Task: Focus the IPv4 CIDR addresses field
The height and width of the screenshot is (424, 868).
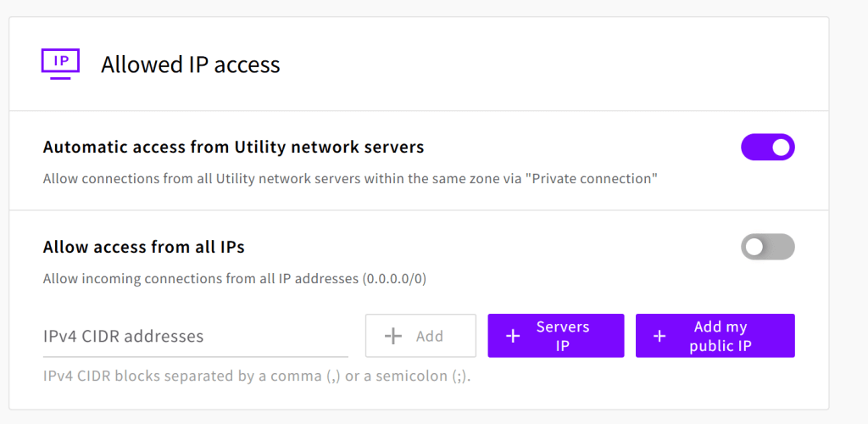Action: 196,336
